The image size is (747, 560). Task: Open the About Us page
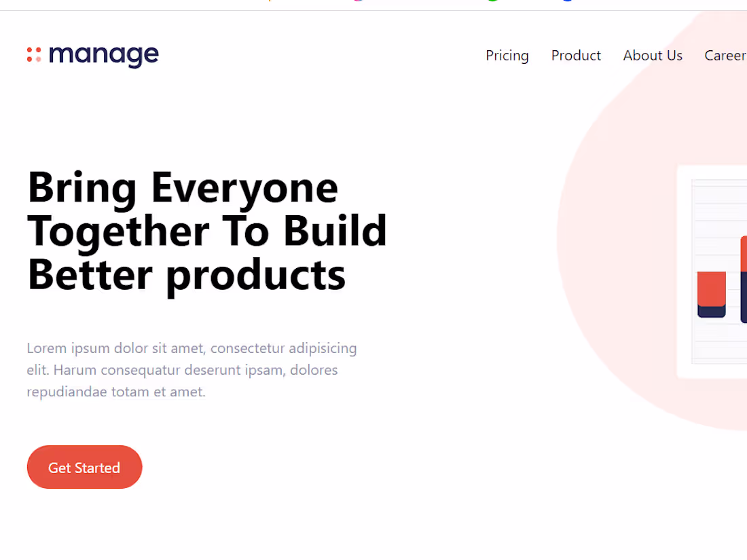653,56
